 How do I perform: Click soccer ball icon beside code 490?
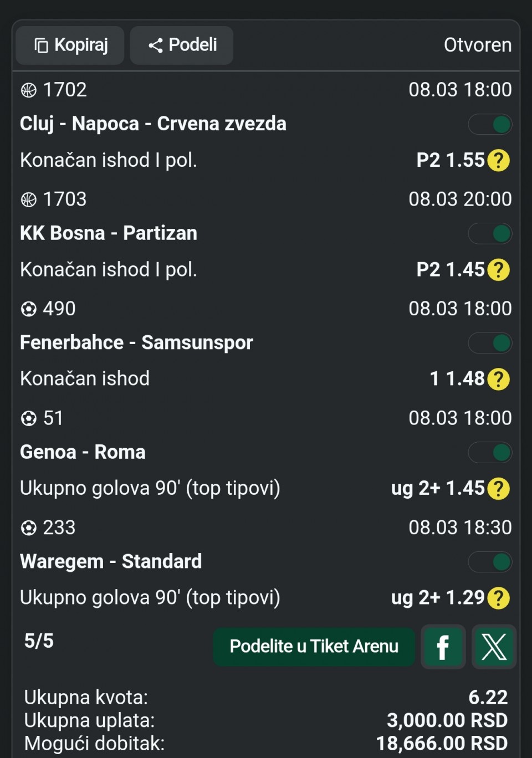[x=29, y=309]
